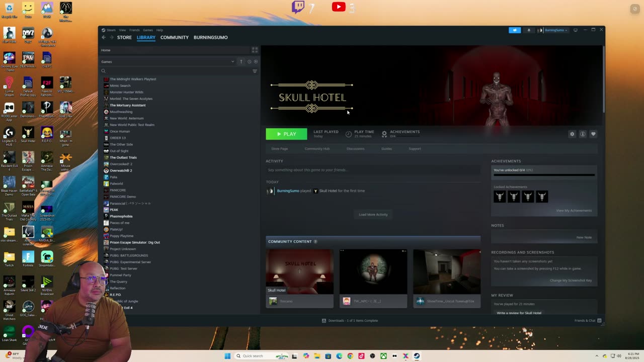Switch library to grid collections view
The image size is (644, 362).
coord(255,50)
